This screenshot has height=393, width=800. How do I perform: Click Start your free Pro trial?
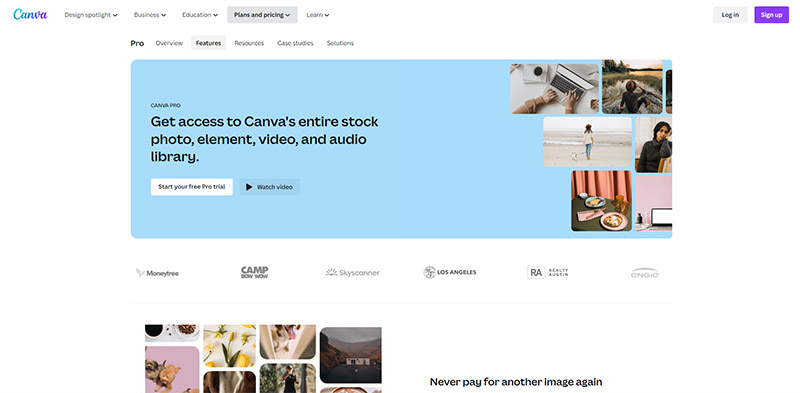click(191, 187)
